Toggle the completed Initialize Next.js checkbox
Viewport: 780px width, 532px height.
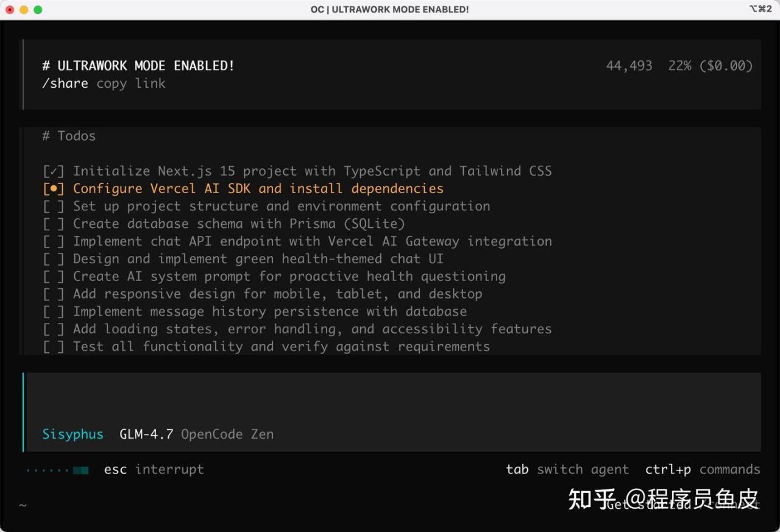53,171
